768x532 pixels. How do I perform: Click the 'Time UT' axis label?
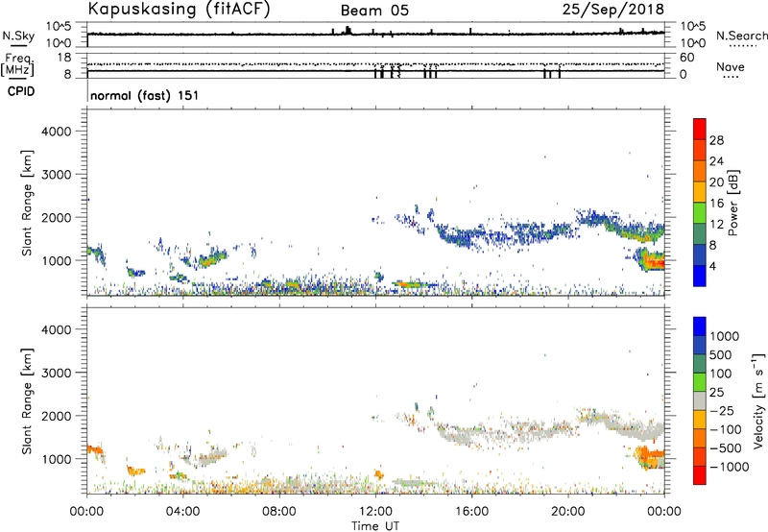coord(375,526)
